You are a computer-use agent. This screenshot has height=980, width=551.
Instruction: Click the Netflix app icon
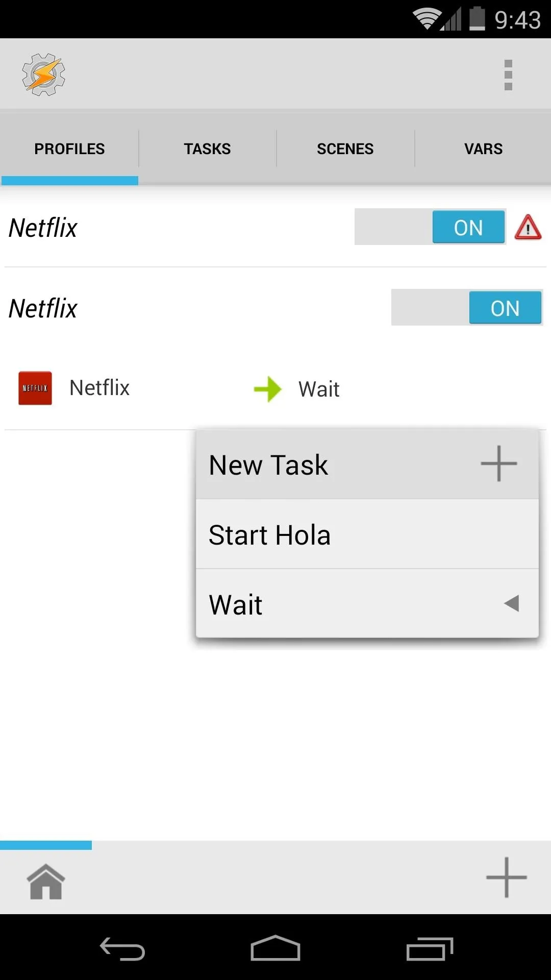(x=35, y=388)
